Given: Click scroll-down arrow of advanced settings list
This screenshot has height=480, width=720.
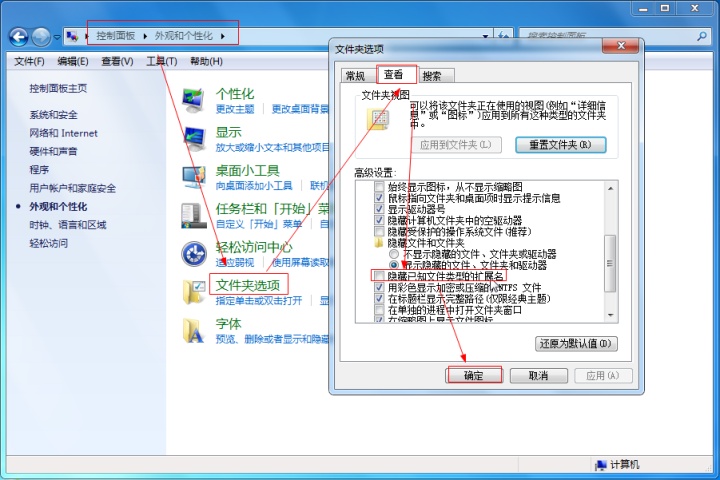Looking at the screenshot, I should [611, 315].
